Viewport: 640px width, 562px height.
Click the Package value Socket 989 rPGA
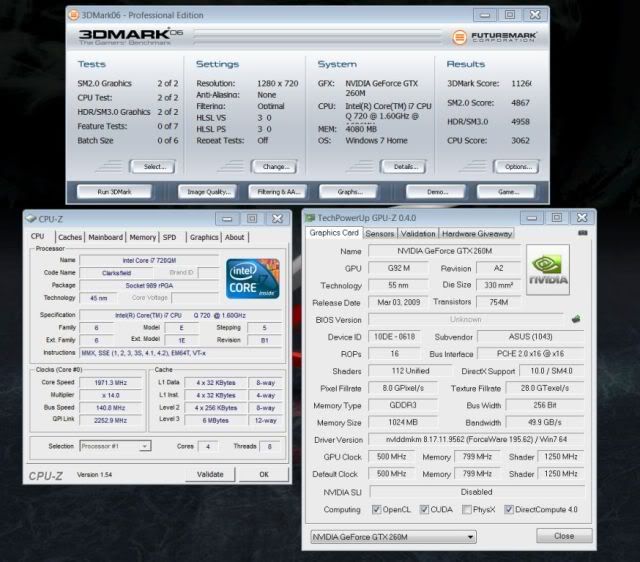pyautogui.click(x=149, y=285)
